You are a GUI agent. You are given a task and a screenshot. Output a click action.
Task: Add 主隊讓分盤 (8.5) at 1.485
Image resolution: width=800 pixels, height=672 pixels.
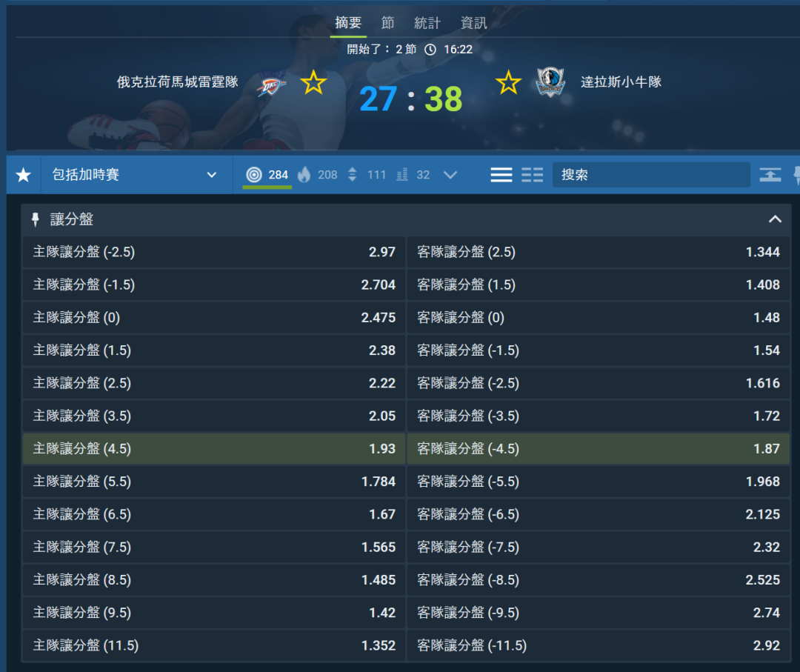[214, 579]
